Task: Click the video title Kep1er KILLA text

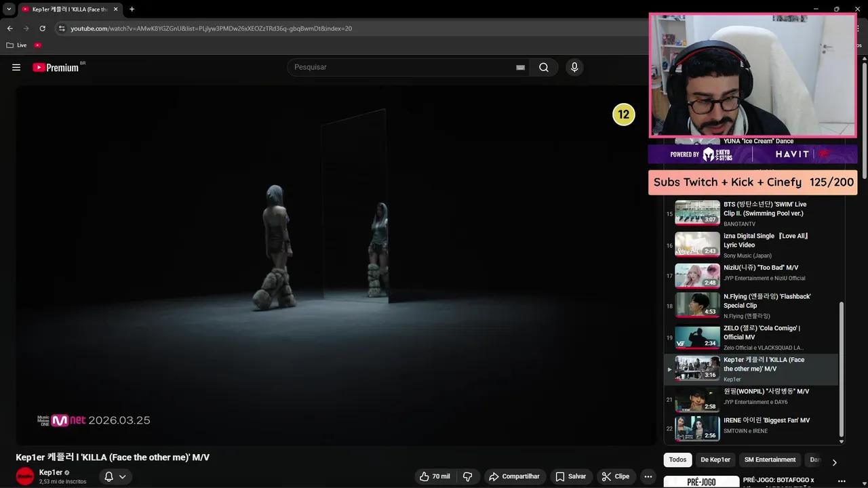Action: point(113,457)
